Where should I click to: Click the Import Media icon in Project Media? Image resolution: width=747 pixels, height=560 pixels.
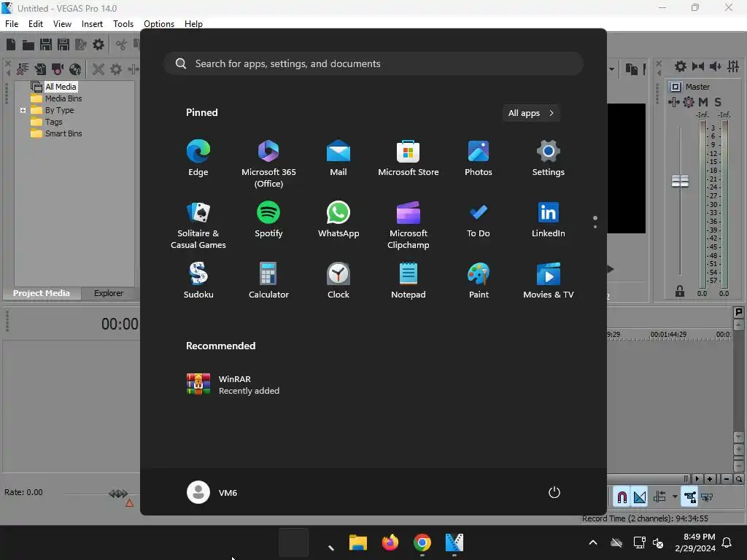(x=40, y=69)
